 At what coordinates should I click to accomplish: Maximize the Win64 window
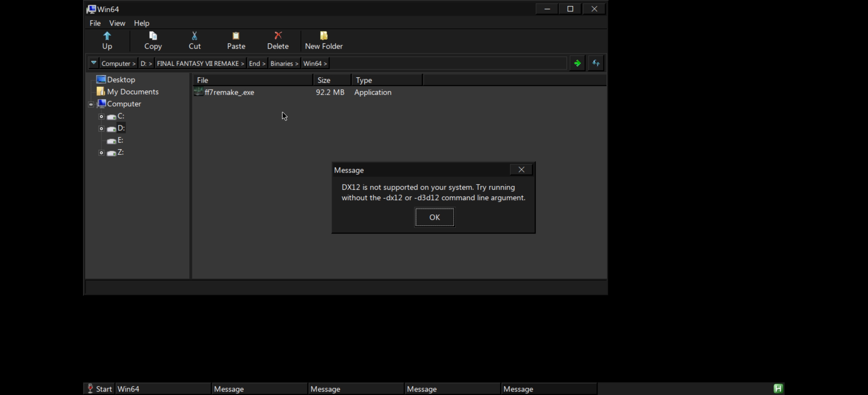(x=570, y=9)
